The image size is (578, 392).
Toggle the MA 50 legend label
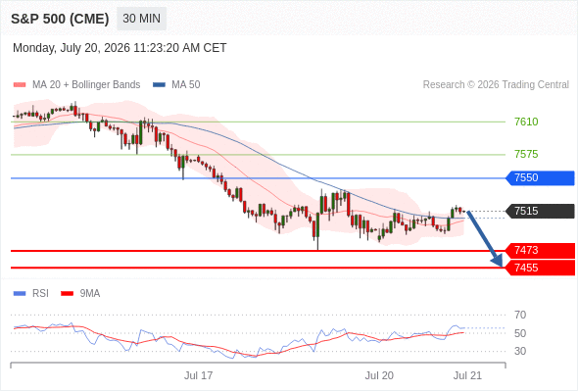point(186,85)
